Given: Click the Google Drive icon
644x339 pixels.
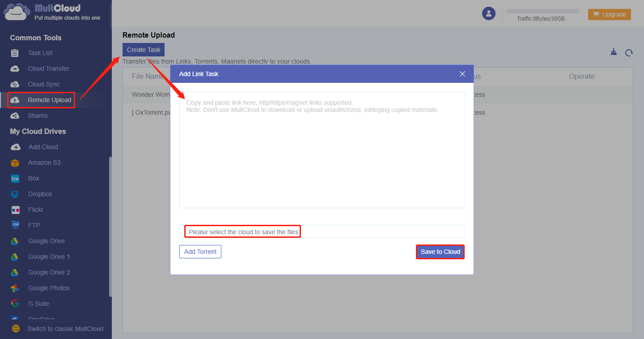Looking at the screenshot, I should 15,241.
